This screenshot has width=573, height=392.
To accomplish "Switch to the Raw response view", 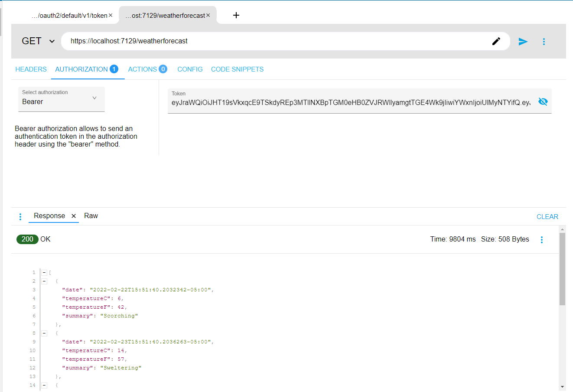I will [91, 216].
